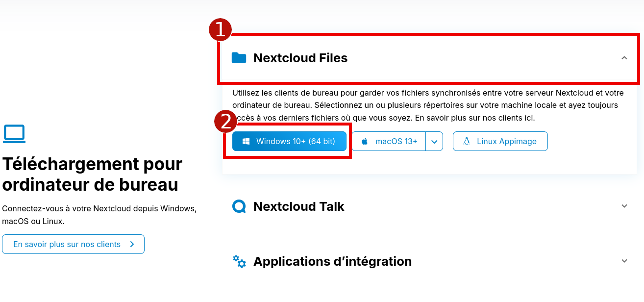Select the Nextcloud Talk header title
This screenshot has width=644, height=302.
click(x=298, y=206)
